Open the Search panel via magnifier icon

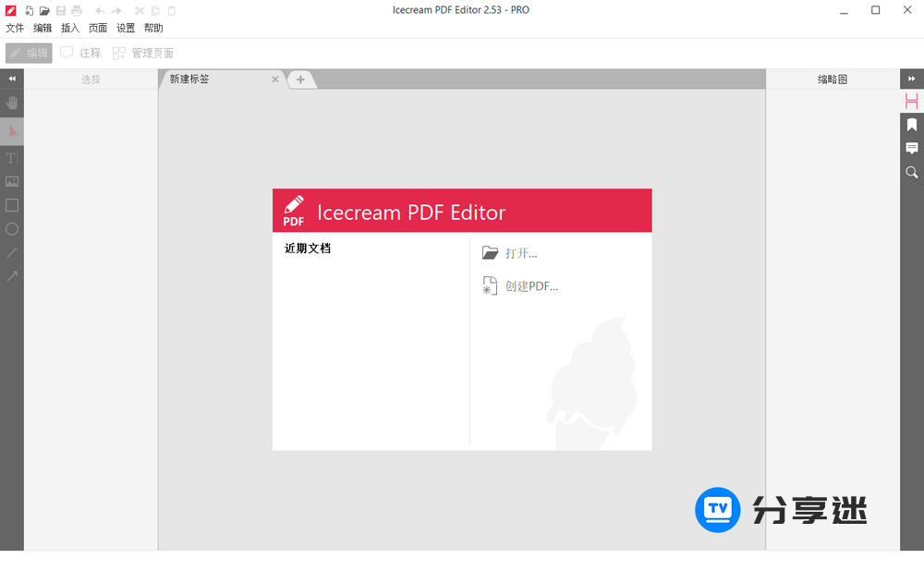tap(912, 172)
